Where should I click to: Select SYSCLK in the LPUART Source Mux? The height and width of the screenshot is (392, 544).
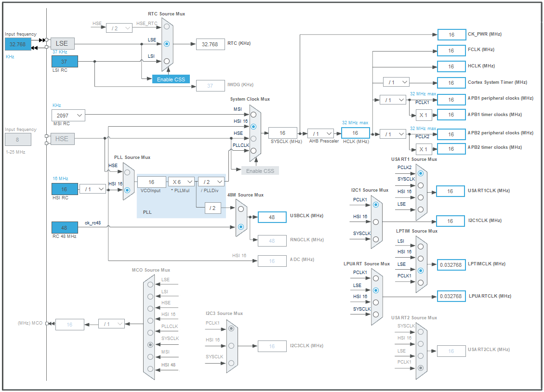point(376,314)
